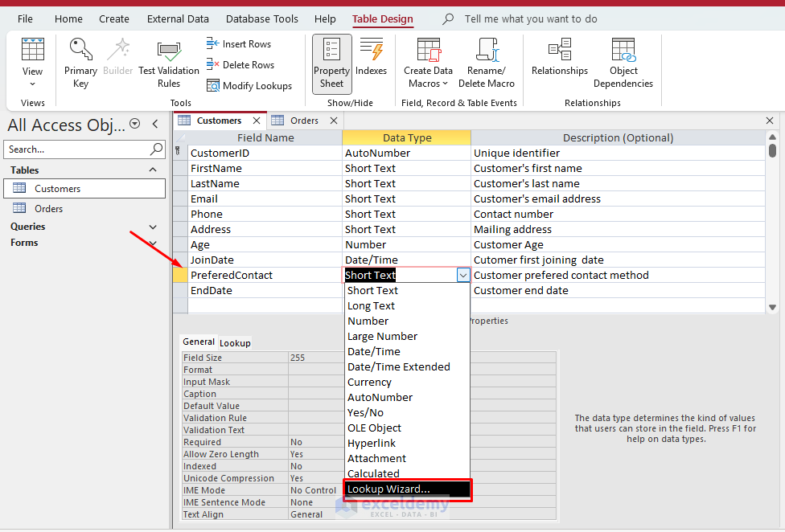Open All Access Objects dropdown arrow
This screenshot has height=532, width=785.
point(134,124)
